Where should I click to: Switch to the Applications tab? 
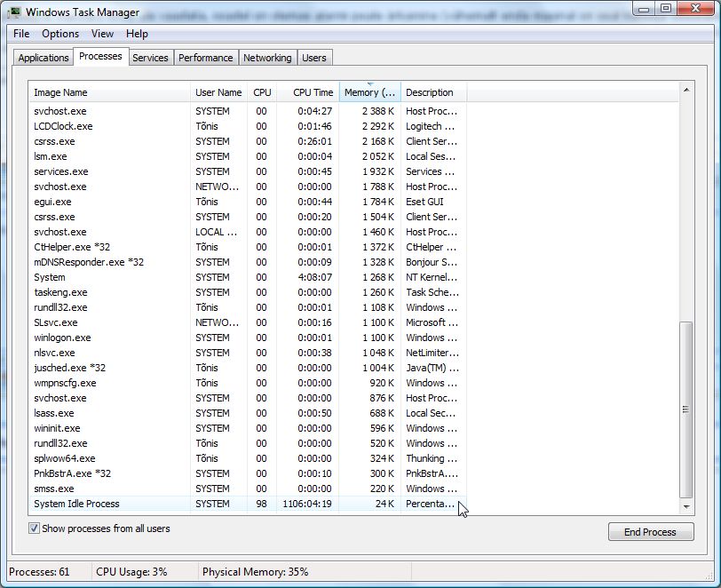44,58
